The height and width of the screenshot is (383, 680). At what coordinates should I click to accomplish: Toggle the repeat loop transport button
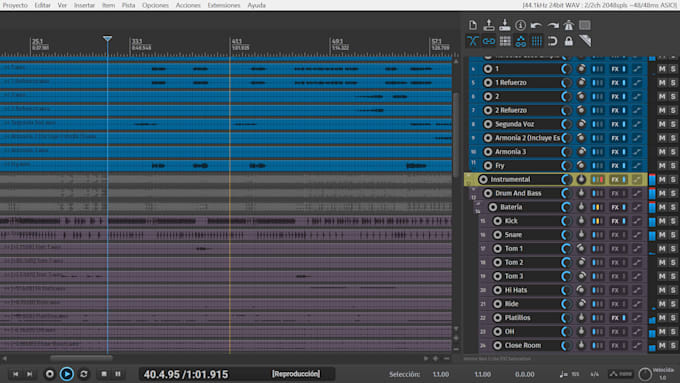coord(84,374)
